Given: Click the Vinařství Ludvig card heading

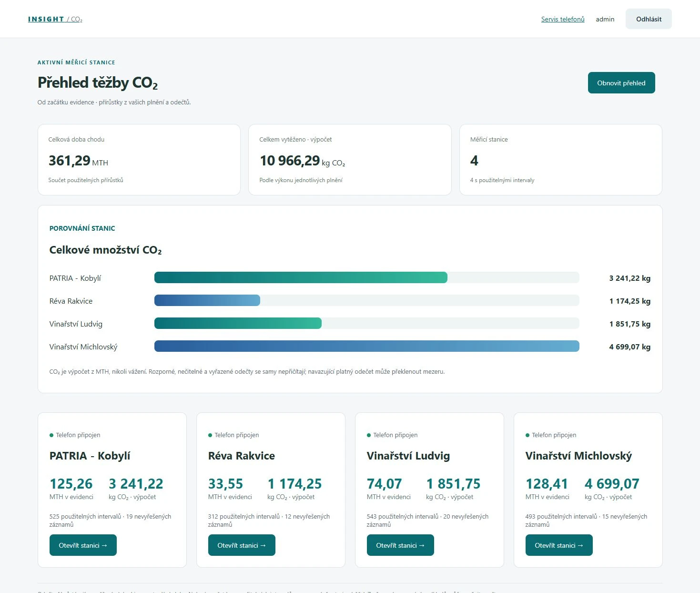Looking at the screenshot, I should [408, 456].
